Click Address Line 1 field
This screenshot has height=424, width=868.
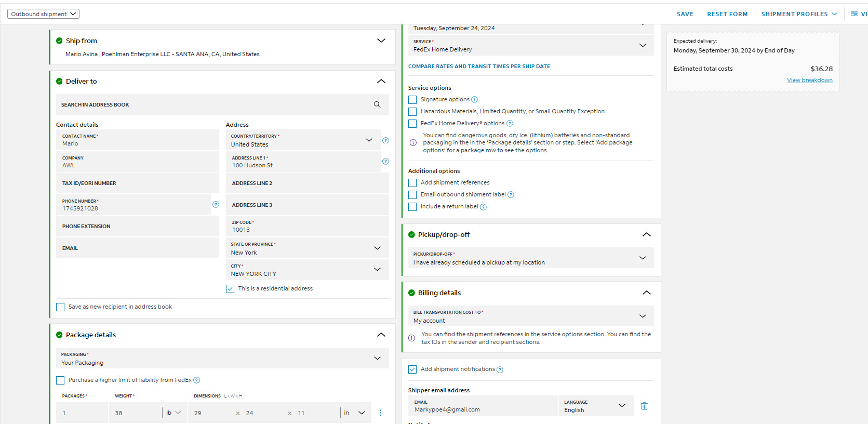(303, 162)
